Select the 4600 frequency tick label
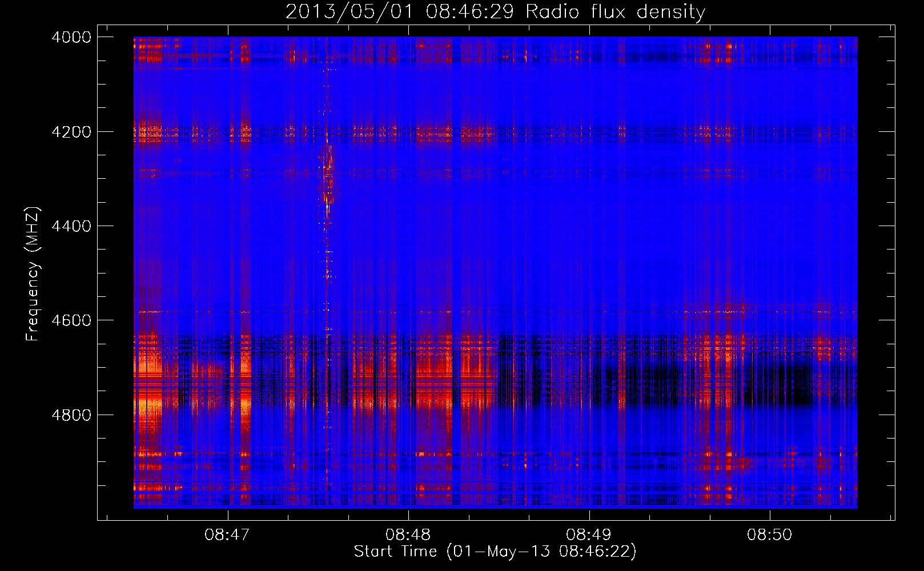This screenshot has width=924, height=571. click(x=71, y=320)
